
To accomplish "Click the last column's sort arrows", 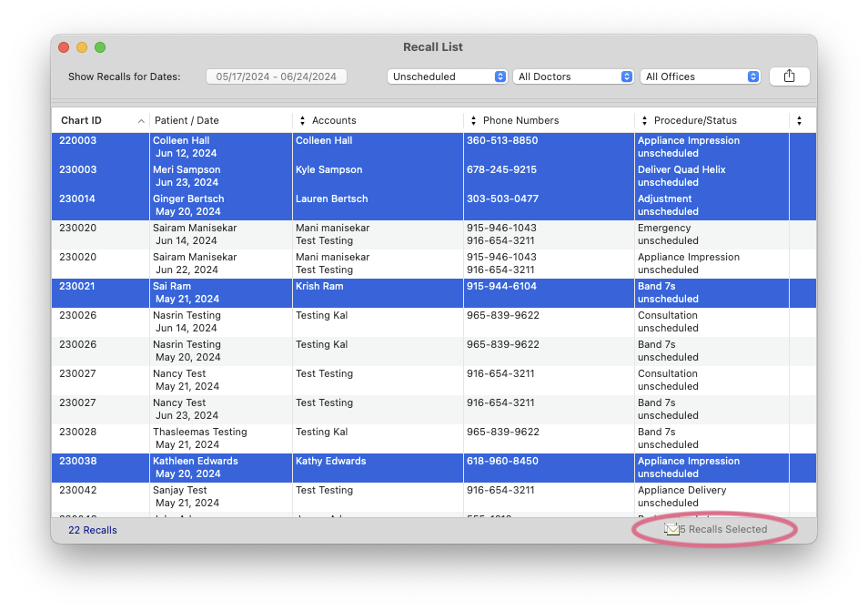I will [x=800, y=120].
